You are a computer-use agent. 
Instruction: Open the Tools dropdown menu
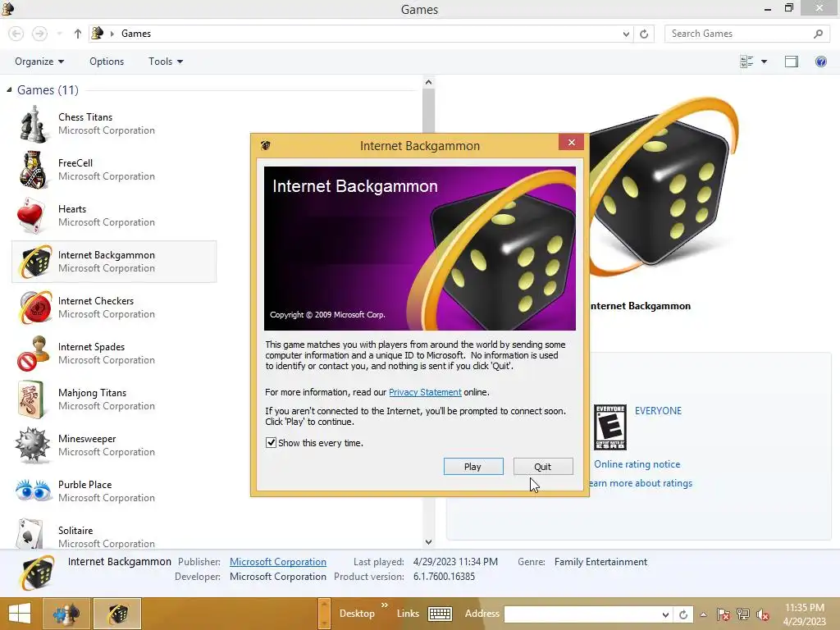click(x=166, y=62)
